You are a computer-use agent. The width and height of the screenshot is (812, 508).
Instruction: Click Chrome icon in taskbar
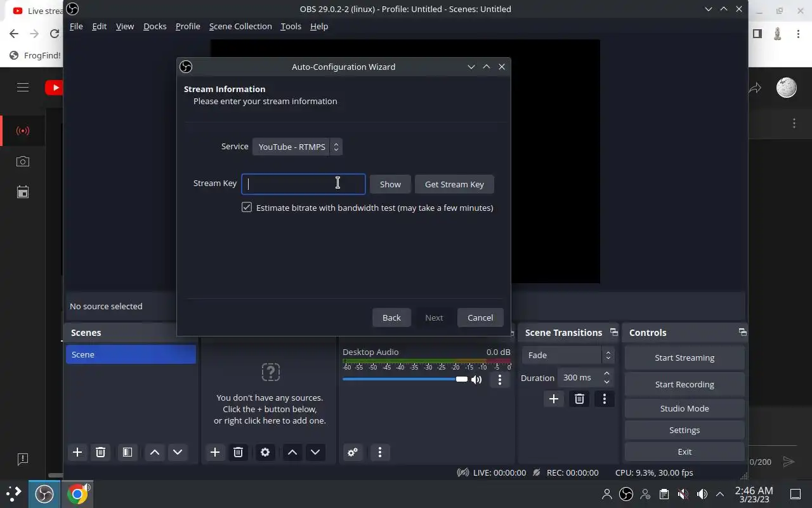click(77, 494)
